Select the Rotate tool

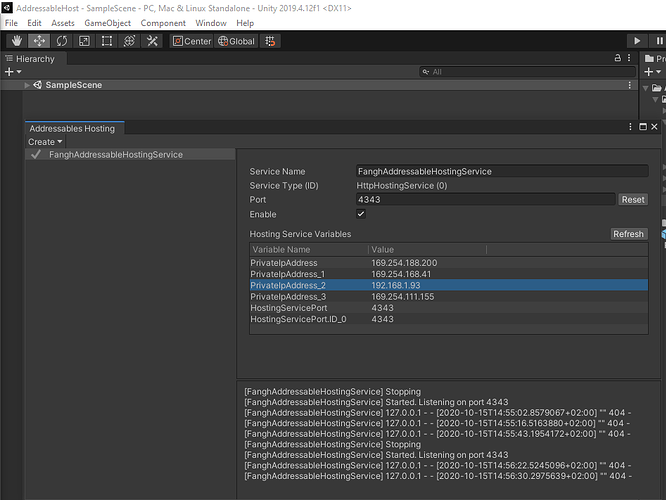(62, 41)
